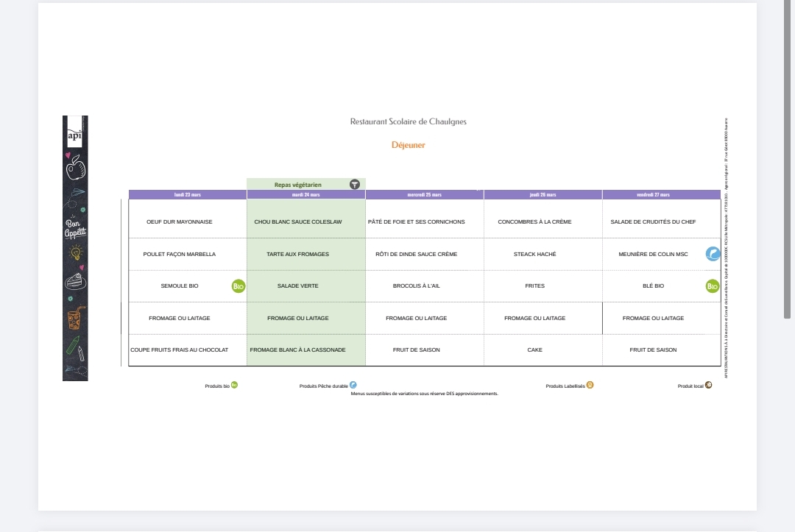
Task: Click the orange drink glass drawing
Action: pos(75,319)
